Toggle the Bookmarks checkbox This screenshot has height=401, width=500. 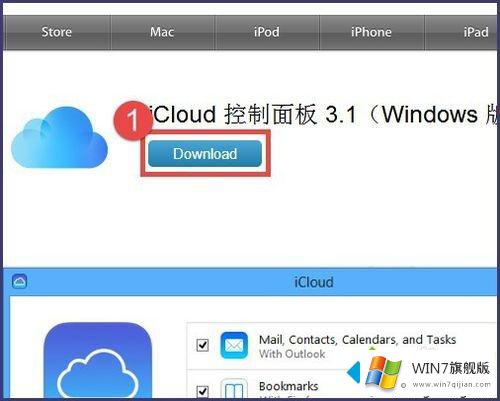tap(203, 391)
